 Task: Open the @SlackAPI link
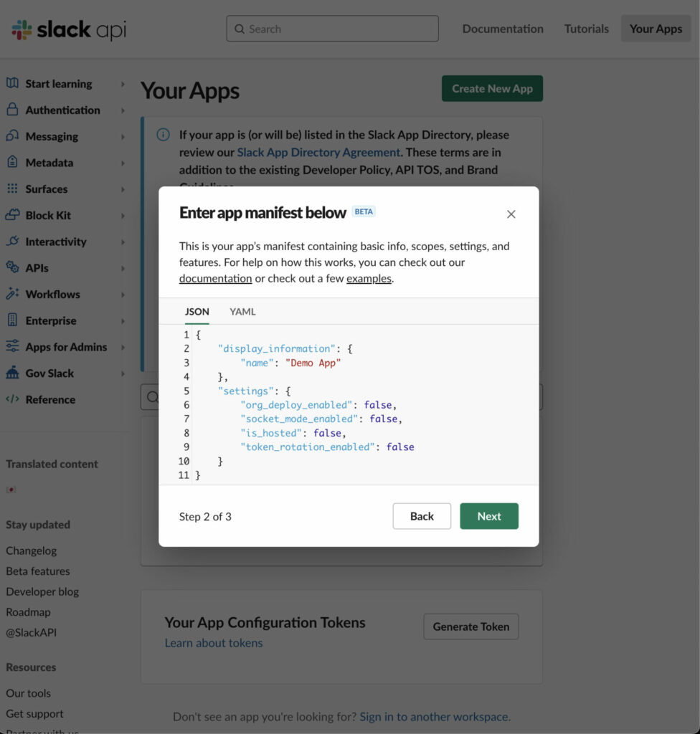(32, 632)
